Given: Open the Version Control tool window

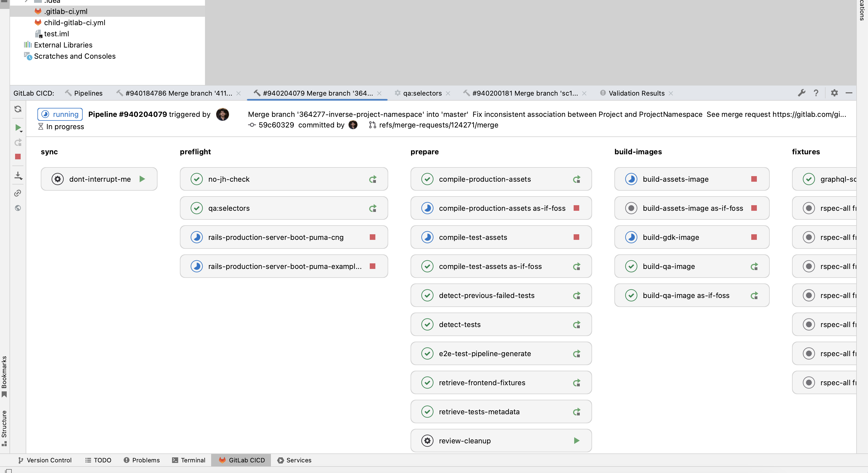Looking at the screenshot, I should (44, 460).
